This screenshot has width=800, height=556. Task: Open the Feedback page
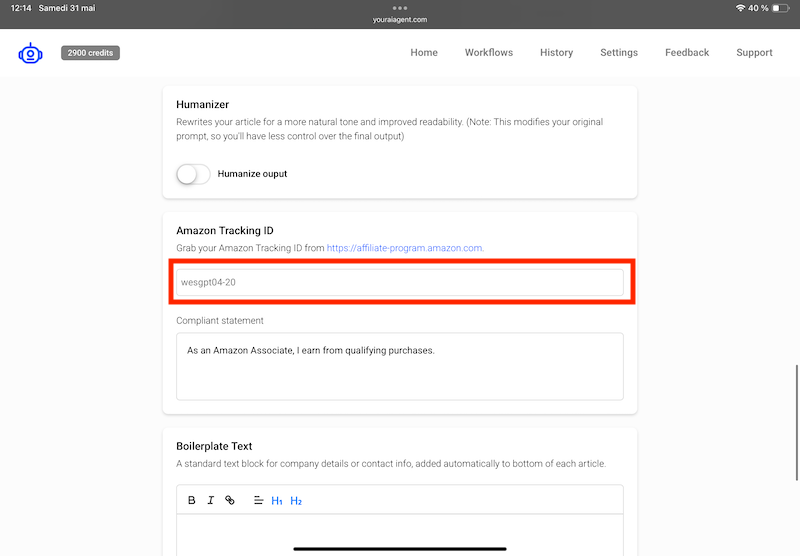[x=687, y=53]
